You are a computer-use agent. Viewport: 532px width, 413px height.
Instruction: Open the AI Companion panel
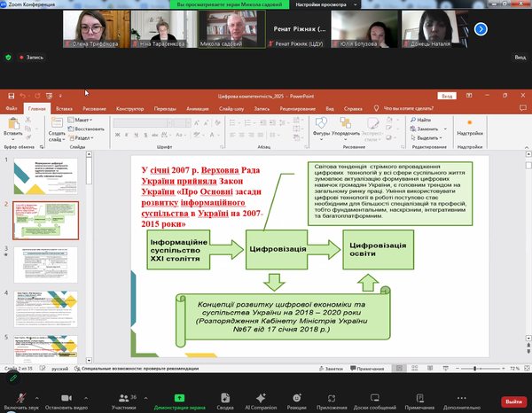pos(262,398)
